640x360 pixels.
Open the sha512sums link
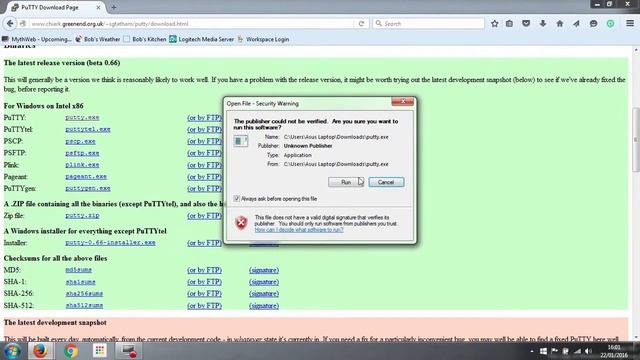coord(84,305)
